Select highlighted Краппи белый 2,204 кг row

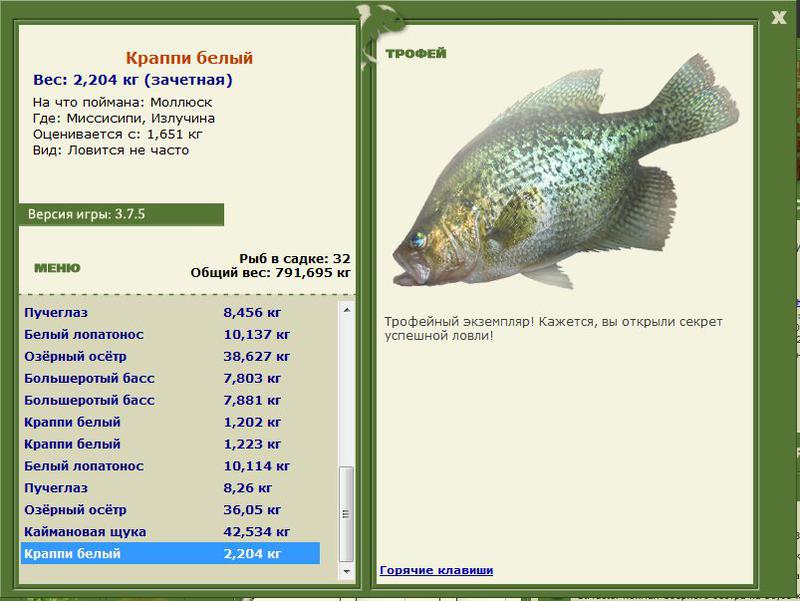point(170,554)
